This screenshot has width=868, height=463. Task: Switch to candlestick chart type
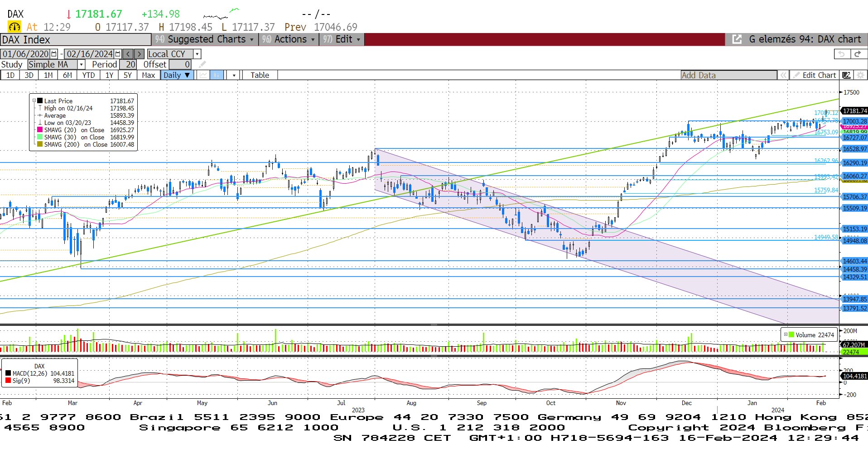click(217, 75)
